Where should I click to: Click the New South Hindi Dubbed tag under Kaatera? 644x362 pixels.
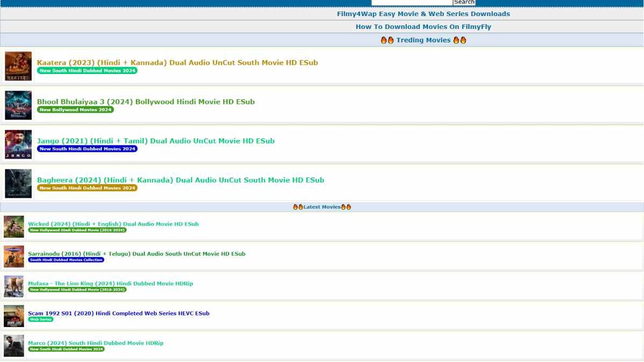[87, 71]
